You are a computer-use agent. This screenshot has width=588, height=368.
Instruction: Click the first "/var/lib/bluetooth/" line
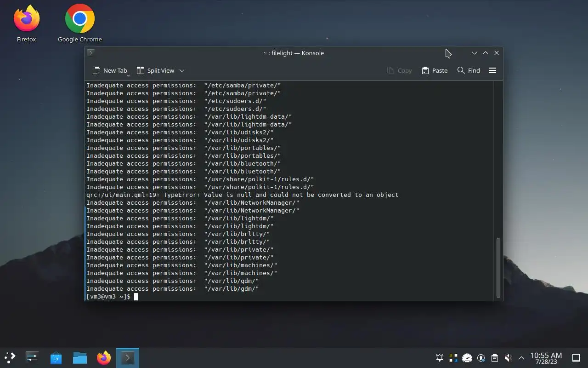[x=184, y=164]
